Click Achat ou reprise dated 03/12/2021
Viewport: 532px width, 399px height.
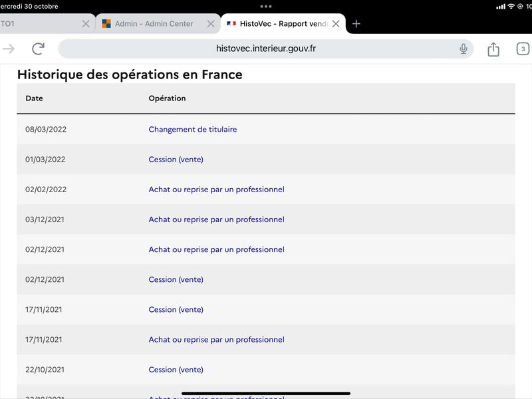click(x=217, y=219)
